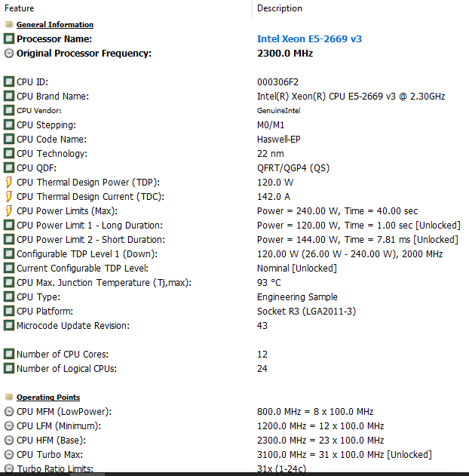This screenshot has height=476, width=469.
Task: Select the QFRT/QGP4 (QS) value
Action: point(293,168)
